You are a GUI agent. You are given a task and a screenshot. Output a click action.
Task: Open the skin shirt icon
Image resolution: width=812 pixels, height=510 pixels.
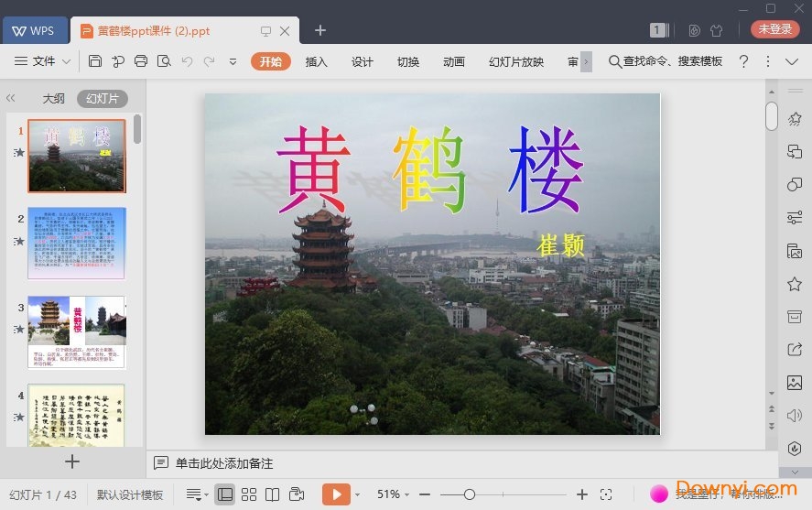(x=717, y=30)
